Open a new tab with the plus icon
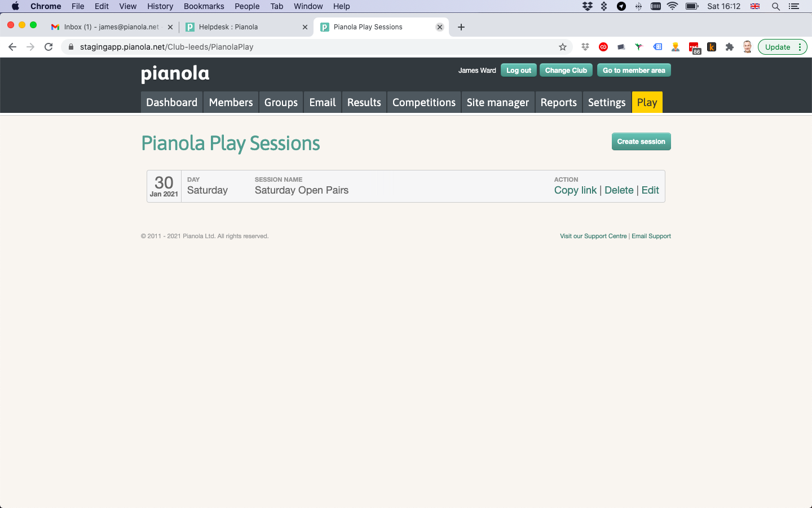The image size is (812, 508). (461, 27)
